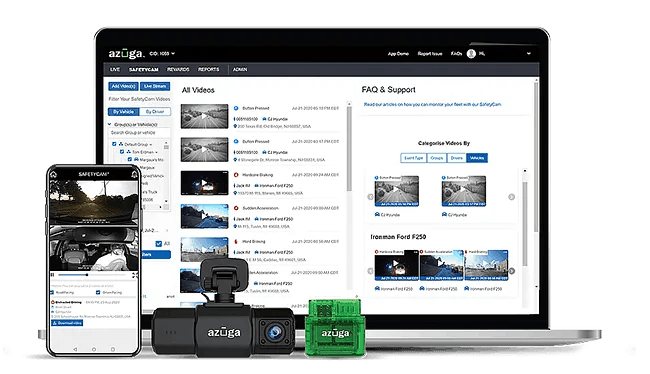Click the phone video progress slider
The height and width of the screenshot is (374, 650).
pos(92,275)
